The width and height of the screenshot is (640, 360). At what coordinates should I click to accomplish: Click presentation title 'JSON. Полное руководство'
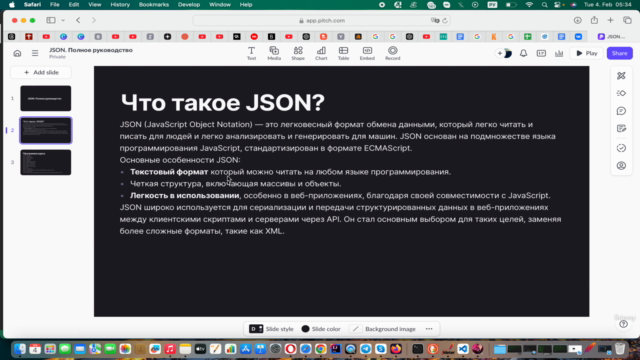click(91, 50)
